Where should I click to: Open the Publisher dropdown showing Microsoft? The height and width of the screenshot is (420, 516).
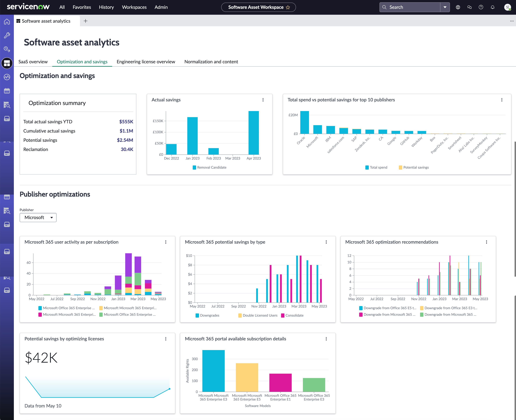(x=38, y=217)
